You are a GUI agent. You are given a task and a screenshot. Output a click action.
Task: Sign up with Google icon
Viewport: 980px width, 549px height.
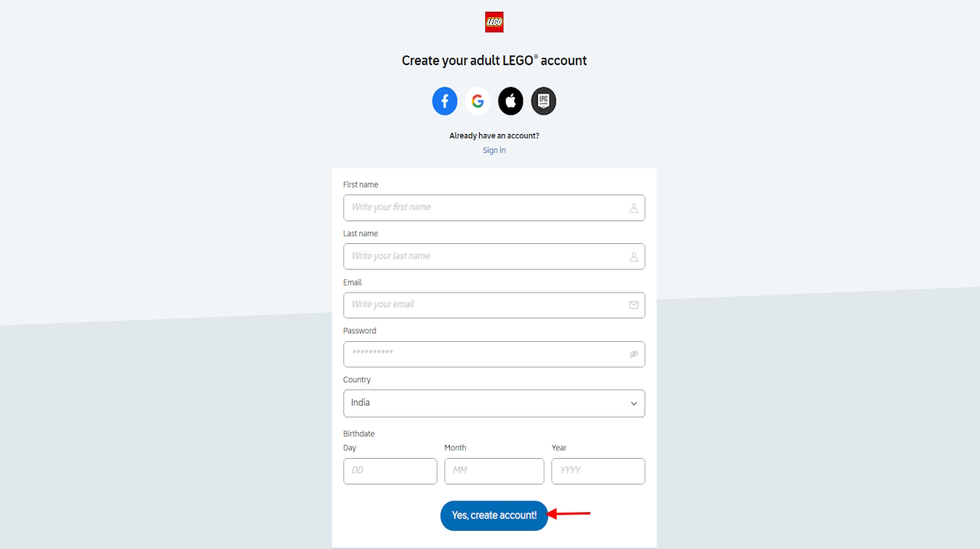click(477, 101)
